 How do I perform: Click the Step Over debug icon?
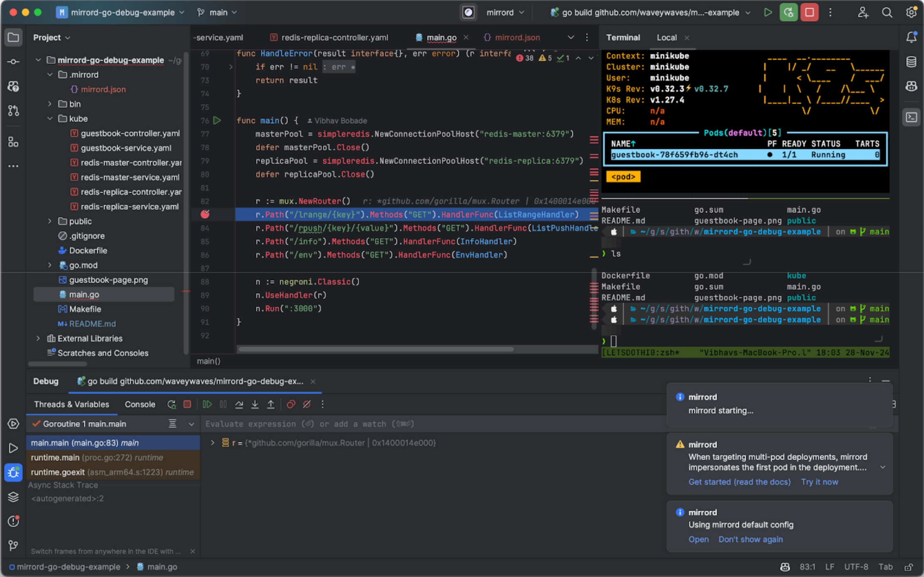click(x=239, y=404)
